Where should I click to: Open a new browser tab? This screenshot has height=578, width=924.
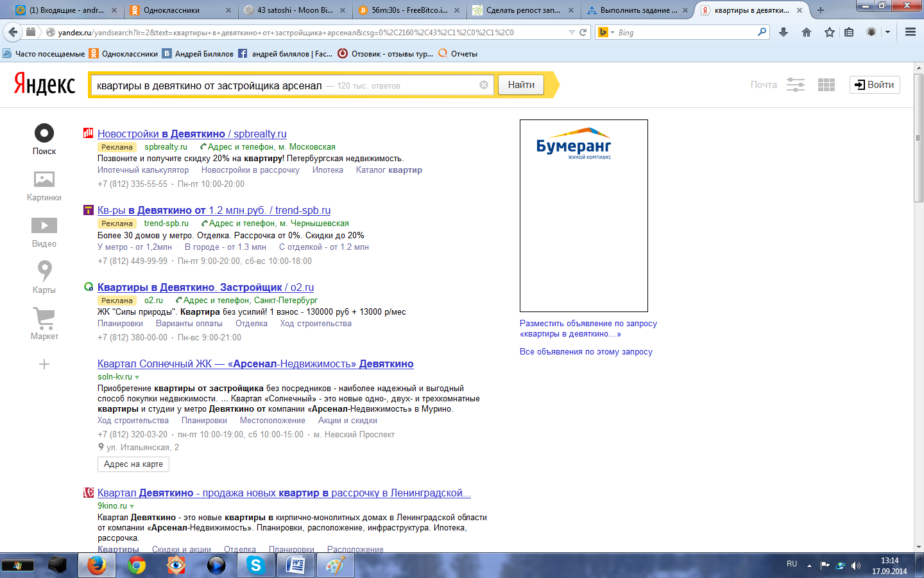pos(820,10)
